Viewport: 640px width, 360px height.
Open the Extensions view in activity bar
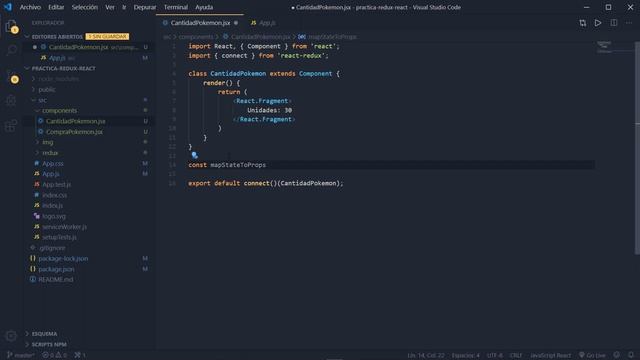[x=11, y=126]
